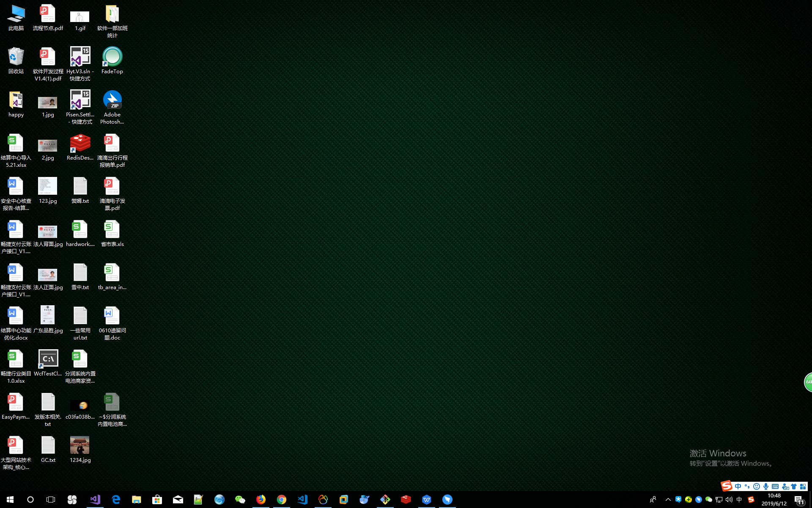Open Visual Studio from the taskbar

95,500
